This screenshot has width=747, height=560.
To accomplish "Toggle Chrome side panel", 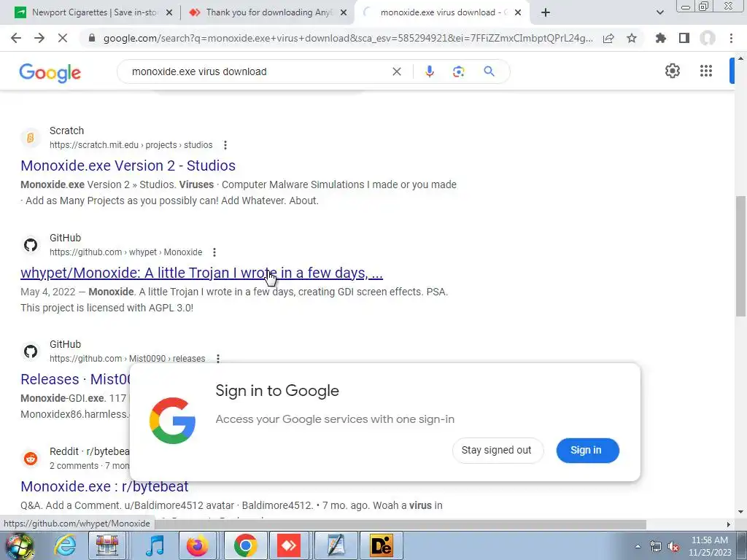I will pyautogui.click(x=684, y=38).
